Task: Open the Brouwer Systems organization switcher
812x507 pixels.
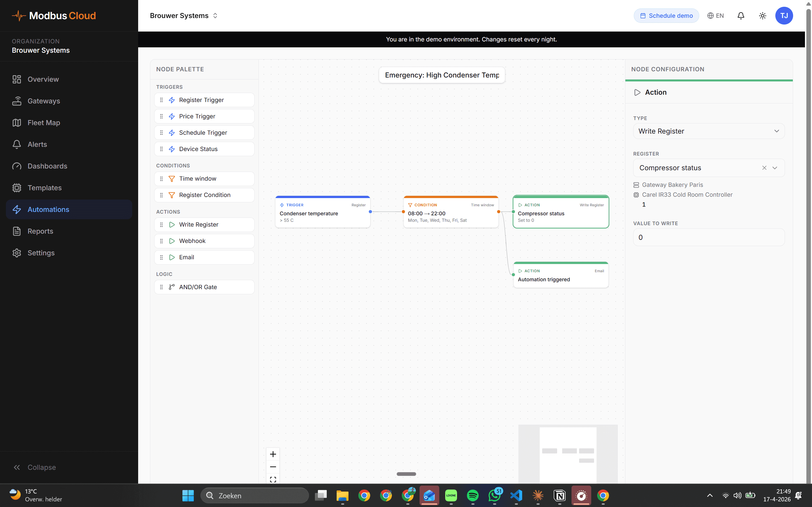Action: tap(184, 16)
